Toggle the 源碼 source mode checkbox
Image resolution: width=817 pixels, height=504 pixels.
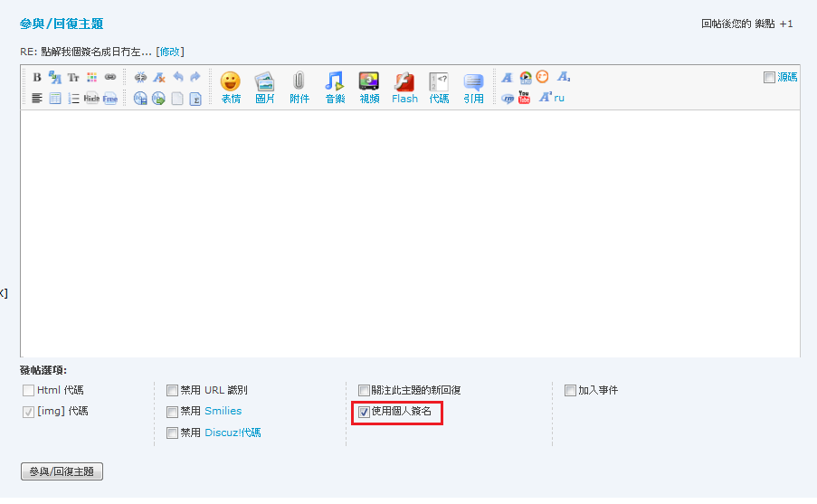coord(769,78)
